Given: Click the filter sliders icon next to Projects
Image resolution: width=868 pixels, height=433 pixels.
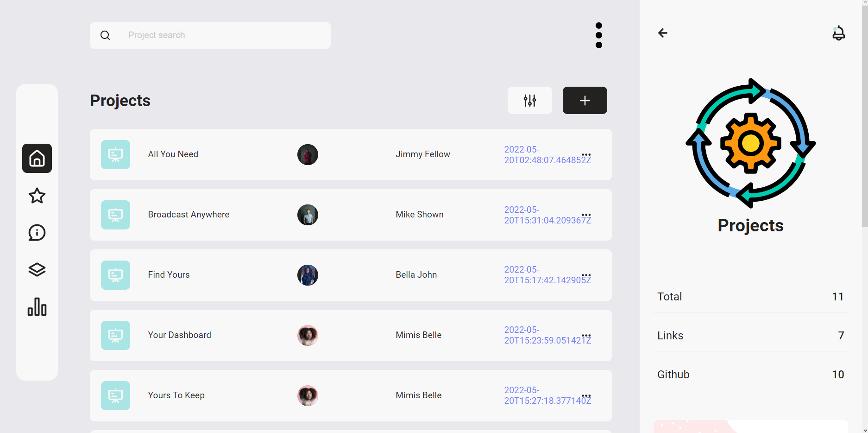Looking at the screenshot, I should [529, 100].
